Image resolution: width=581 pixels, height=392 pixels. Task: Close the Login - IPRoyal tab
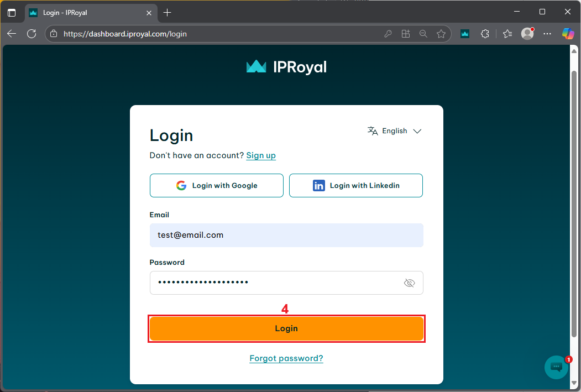click(x=149, y=13)
